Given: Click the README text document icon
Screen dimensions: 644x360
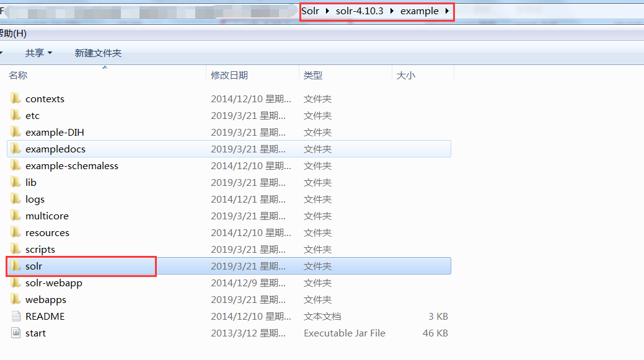Looking at the screenshot, I should (15, 316).
